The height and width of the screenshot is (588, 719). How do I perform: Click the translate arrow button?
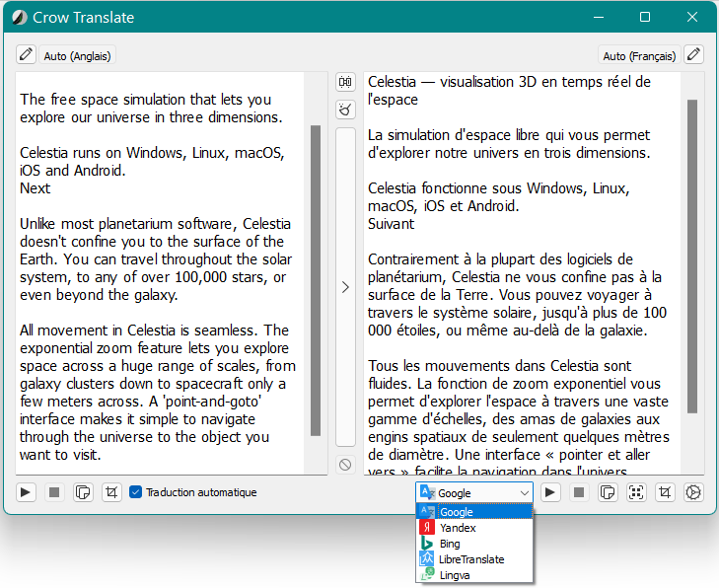tap(345, 287)
